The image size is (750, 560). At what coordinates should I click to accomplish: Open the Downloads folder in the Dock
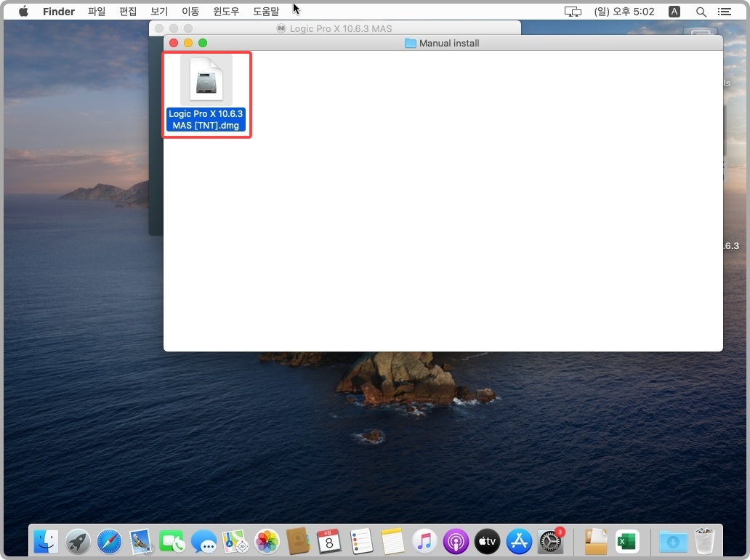673,542
